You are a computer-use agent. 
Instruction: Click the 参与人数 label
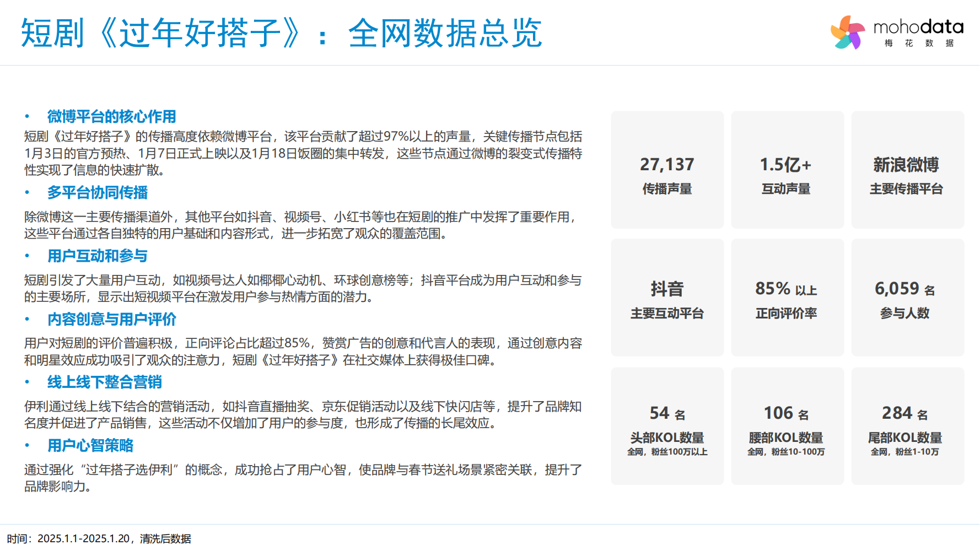(904, 314)
